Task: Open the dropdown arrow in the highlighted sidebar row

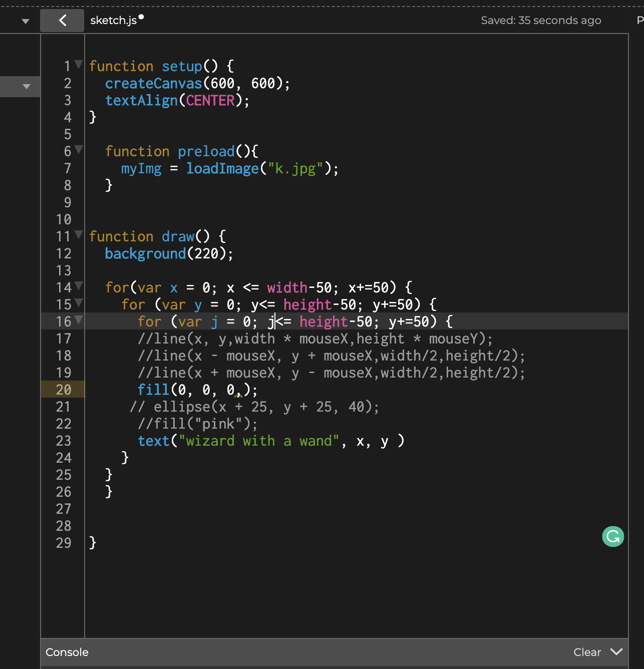Action: tap(27, 87)
